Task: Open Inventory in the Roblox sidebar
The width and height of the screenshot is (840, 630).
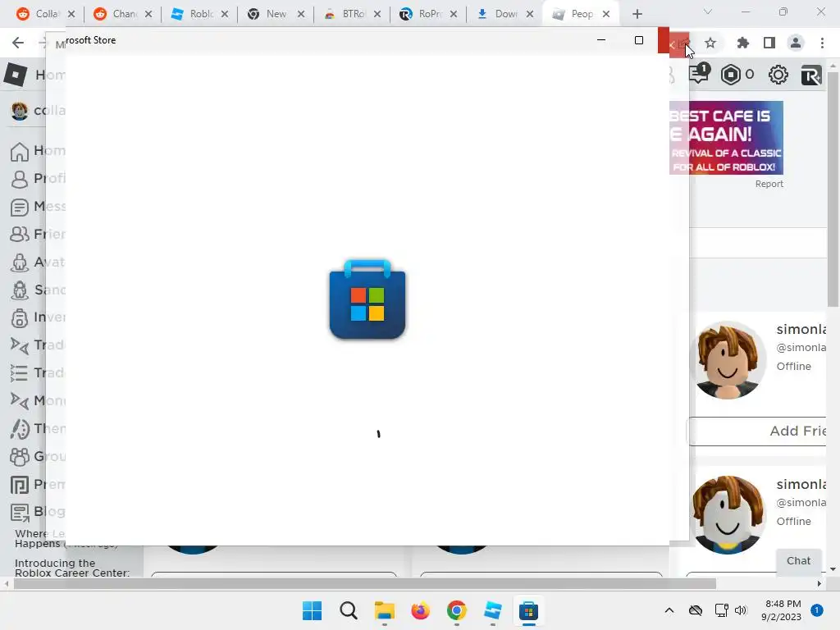Action: 38,317
